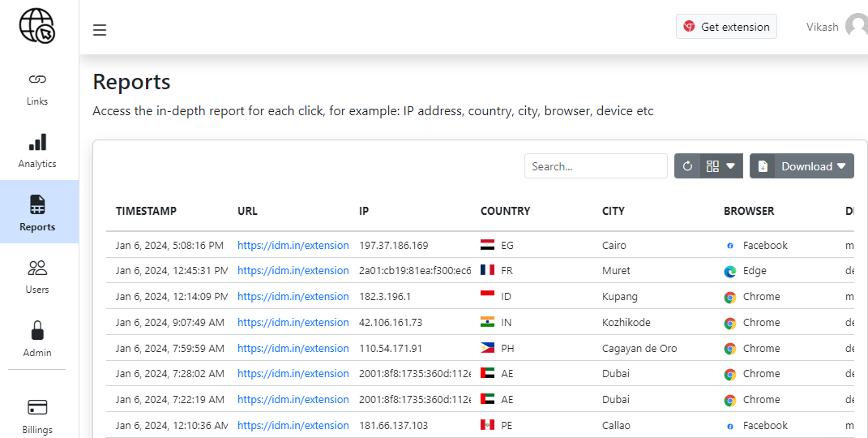Image resolution: width=868 pixels, height=438 pixels.
Task: Go to Users section
Action: click(x=37, y=277)
